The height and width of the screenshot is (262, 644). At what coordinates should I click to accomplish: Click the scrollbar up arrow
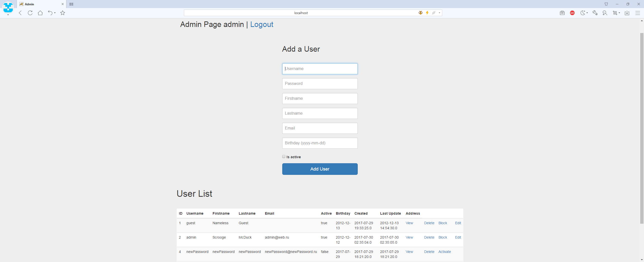tap(642, 21)
